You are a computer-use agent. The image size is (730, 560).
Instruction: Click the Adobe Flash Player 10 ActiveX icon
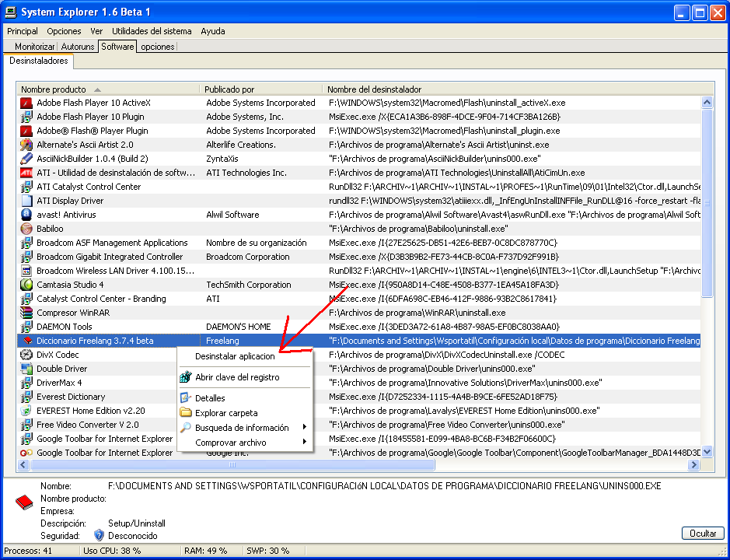(26, 103)
